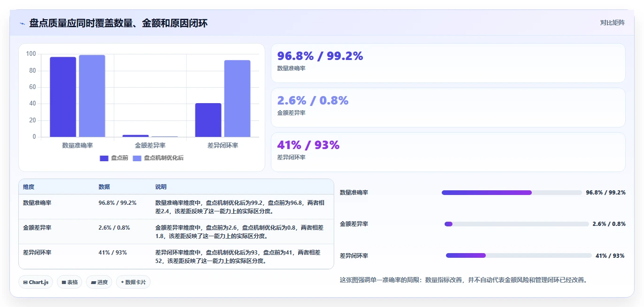Toggle the 盘点前 legend entry
This screenshot has width=644, height=307.
[x=114, y=158]
